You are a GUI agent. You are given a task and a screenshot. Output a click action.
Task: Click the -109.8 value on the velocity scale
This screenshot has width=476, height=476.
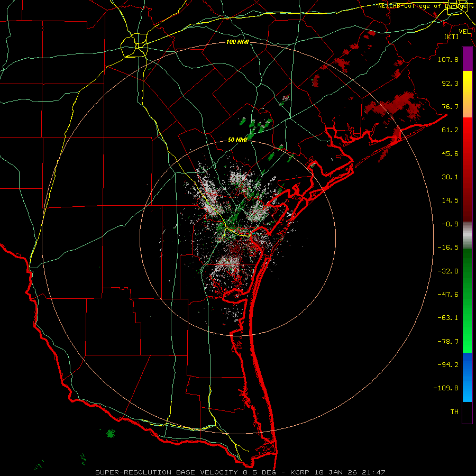pyautogui.click(x=446, y=388)
